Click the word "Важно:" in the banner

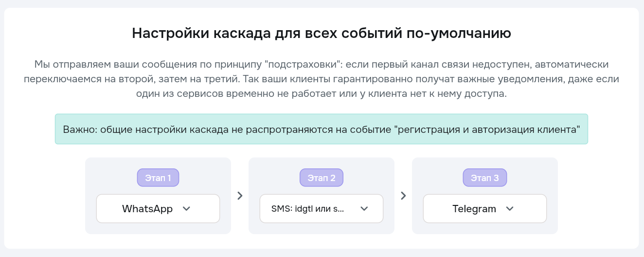point(80,129)
